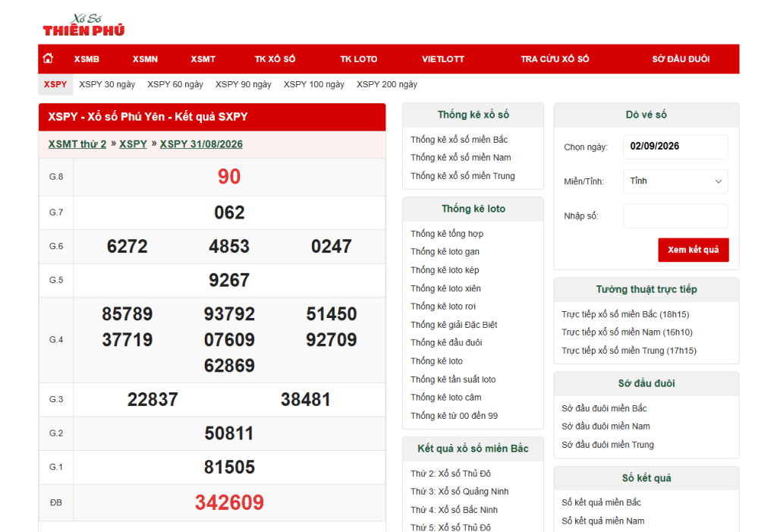
Task: Focus the Nhập số input field
Action: (x=675, y=216)
